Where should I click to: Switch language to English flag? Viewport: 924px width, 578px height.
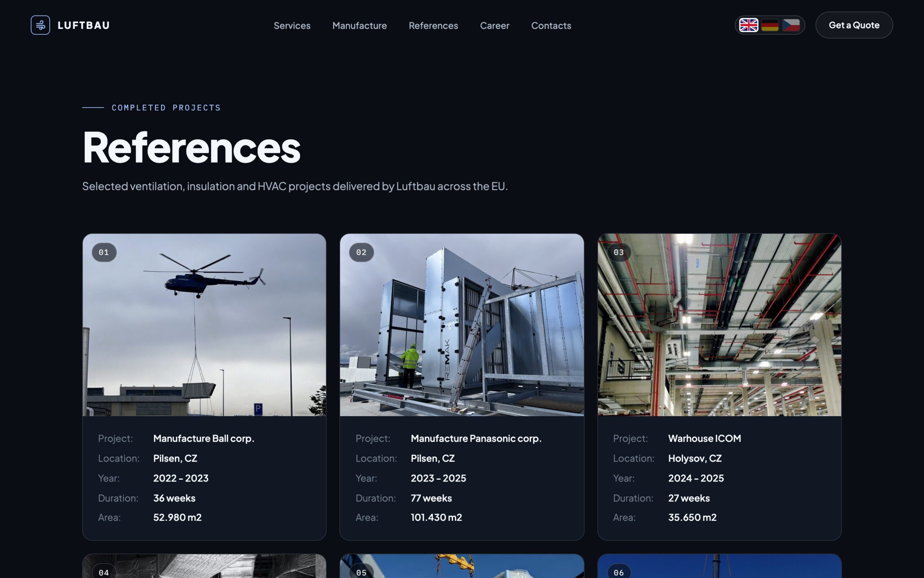[748, 25]
